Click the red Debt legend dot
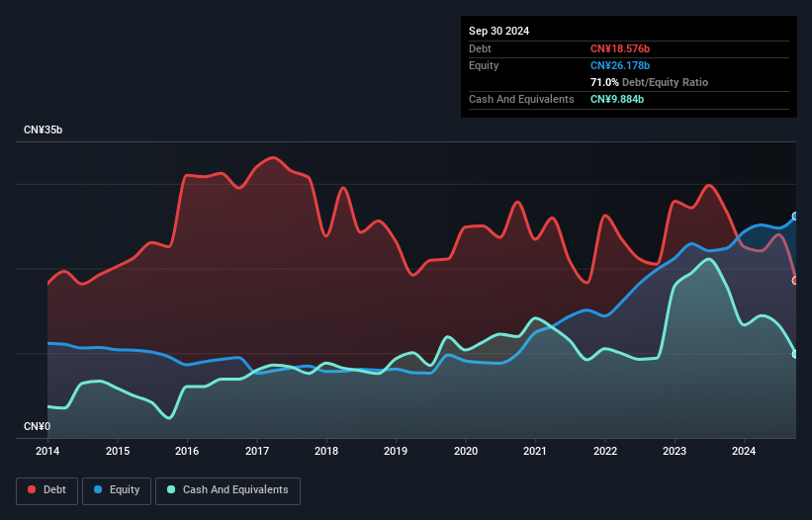This screenshot has width=812, height=520. (32, 489)
